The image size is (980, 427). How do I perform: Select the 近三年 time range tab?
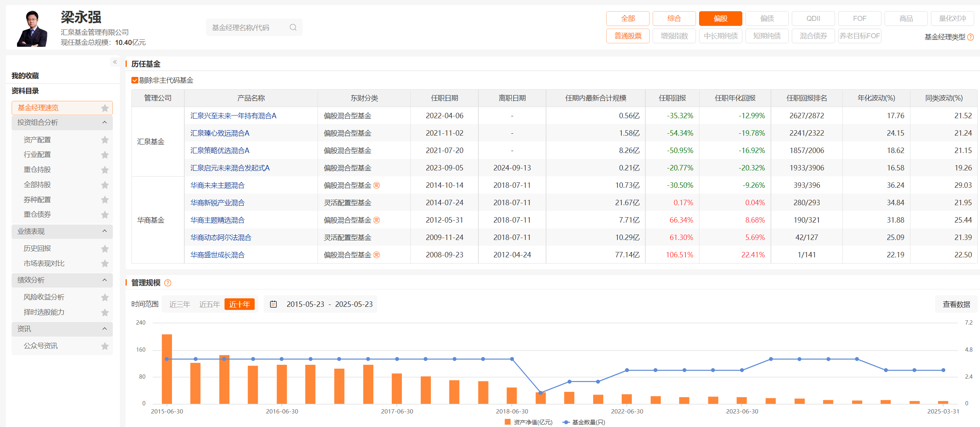(180, 304)
